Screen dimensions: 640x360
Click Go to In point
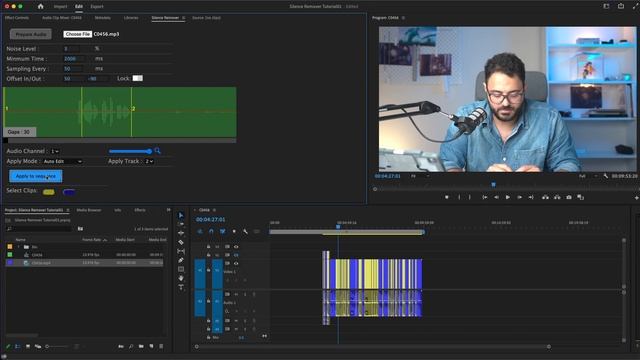click(x=484, y=197)
